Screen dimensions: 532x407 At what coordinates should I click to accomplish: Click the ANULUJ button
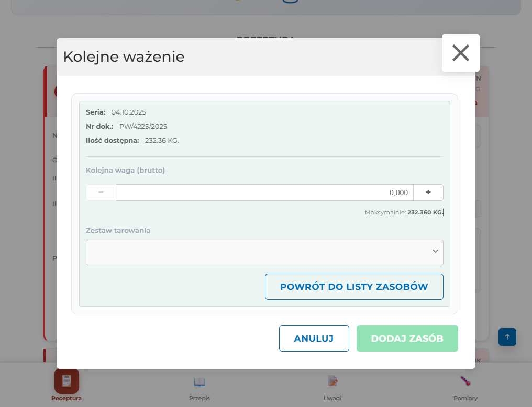(x=314, y=338)
